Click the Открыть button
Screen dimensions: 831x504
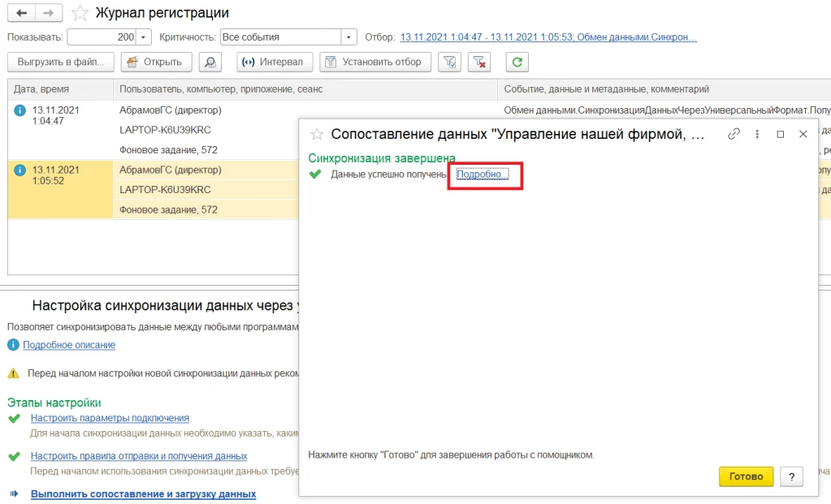coord(155,62)
